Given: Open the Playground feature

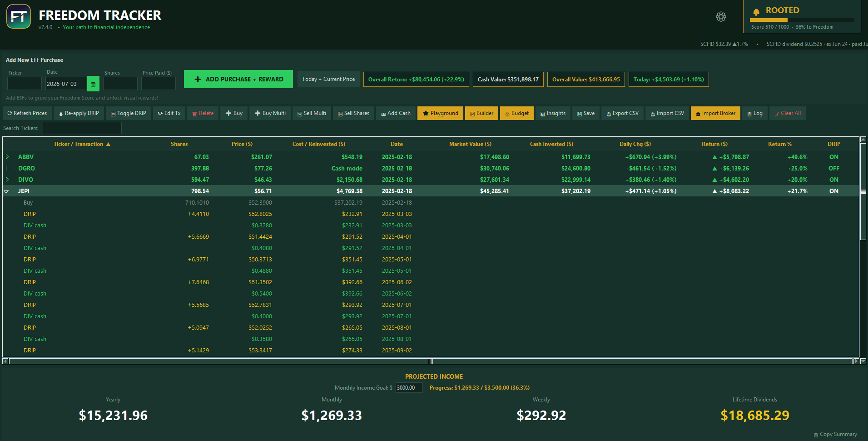Looking at the screenshot, I should [x=440, y=113].
